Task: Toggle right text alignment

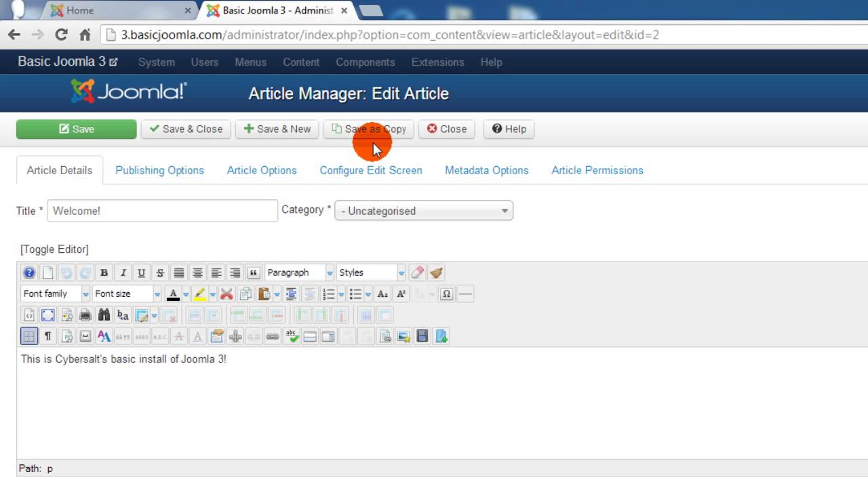Action: 235,272
